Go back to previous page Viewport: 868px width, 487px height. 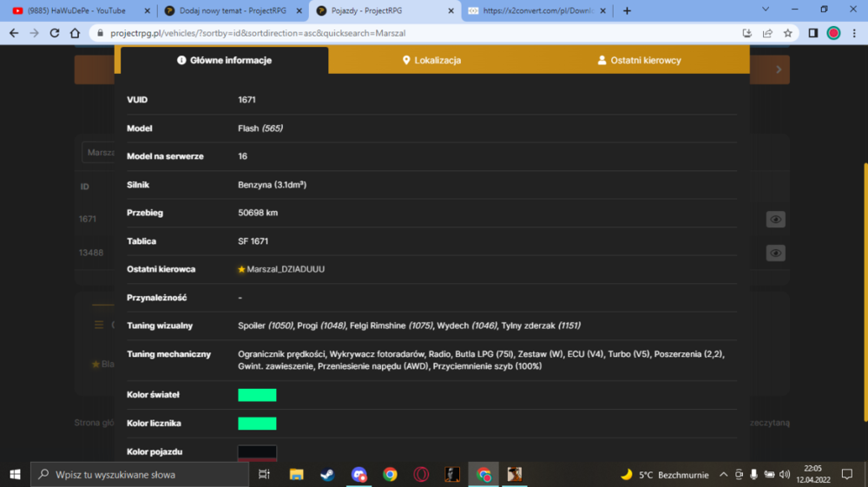pos(14,33)
